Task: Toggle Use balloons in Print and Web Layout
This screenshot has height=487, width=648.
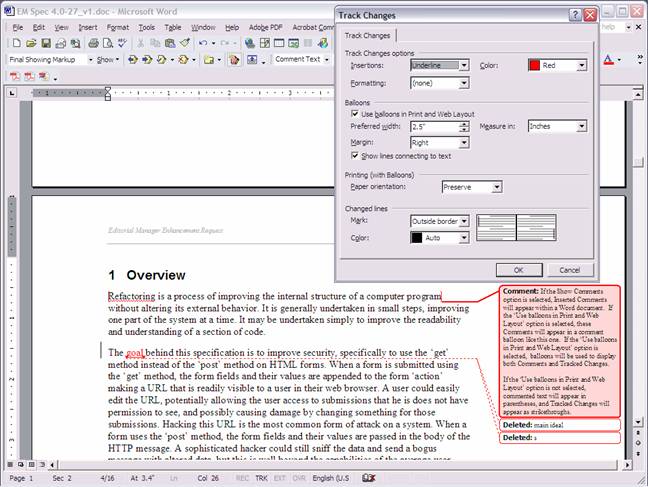Action: (x=356, y=115)
